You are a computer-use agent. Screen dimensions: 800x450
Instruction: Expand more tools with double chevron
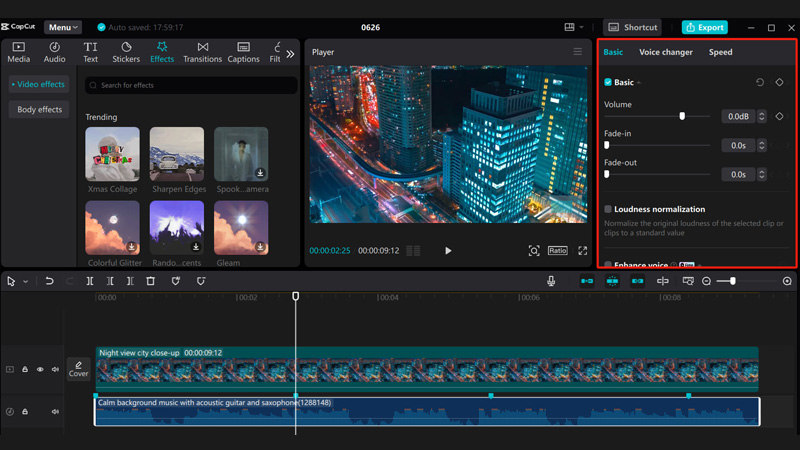(x=290, y=54)
